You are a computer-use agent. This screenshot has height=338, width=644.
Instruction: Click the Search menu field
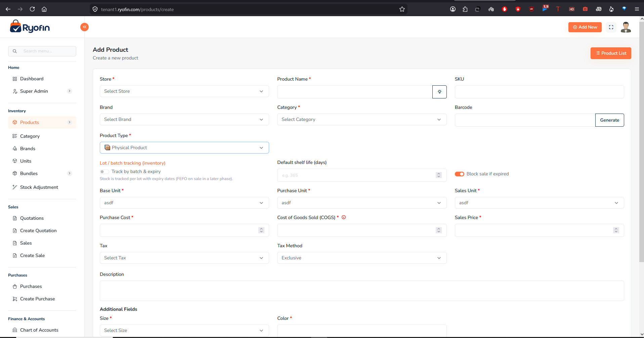pos(42,51)
